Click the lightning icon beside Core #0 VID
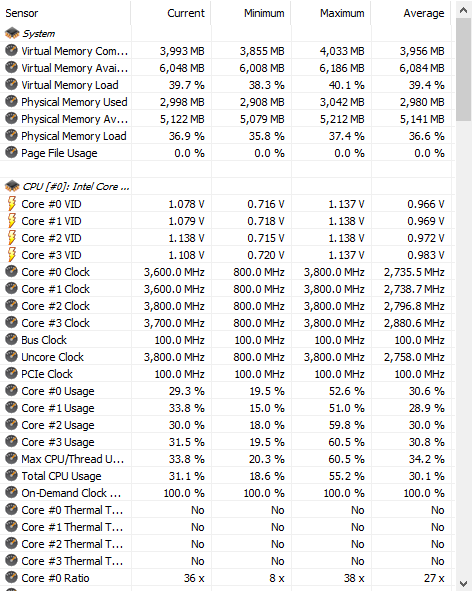Viewport: 472px width, 591px height. [12, 204]
